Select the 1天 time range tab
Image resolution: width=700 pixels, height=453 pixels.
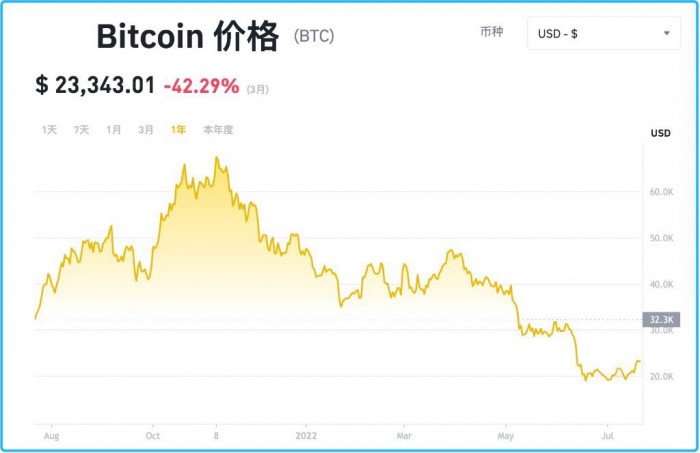pos(49,130)
